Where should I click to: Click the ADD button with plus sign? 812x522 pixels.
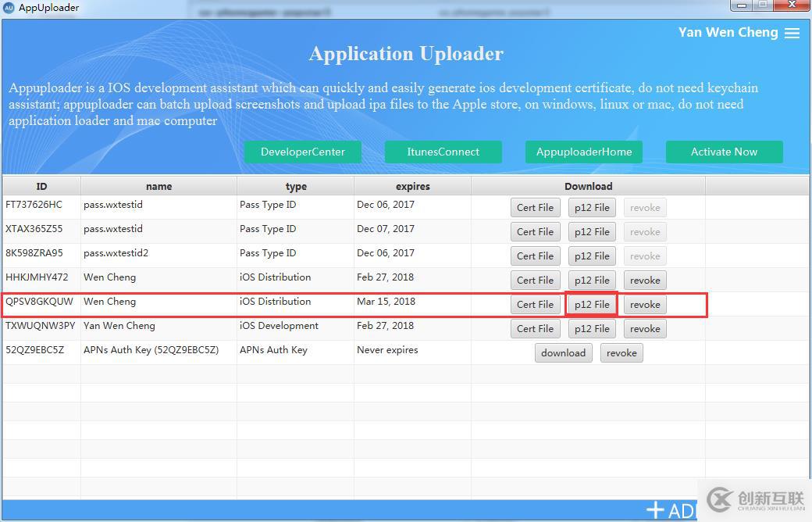coord(671,510)
